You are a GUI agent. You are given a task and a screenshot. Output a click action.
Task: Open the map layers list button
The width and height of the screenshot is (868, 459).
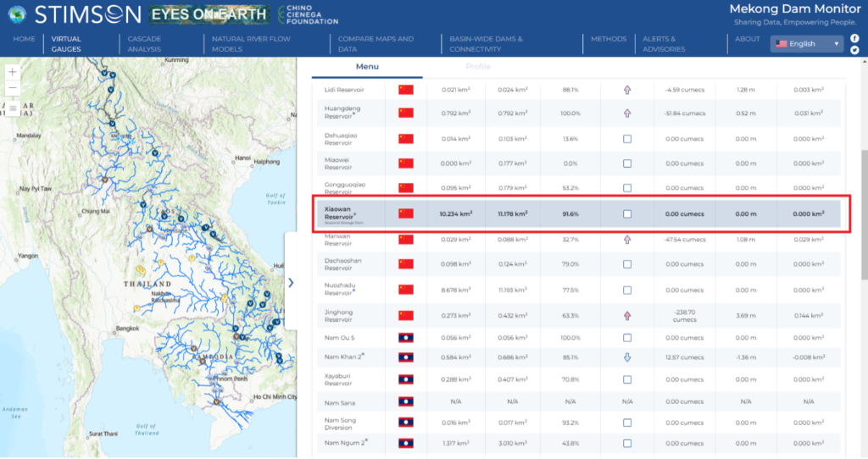[13, 108]
